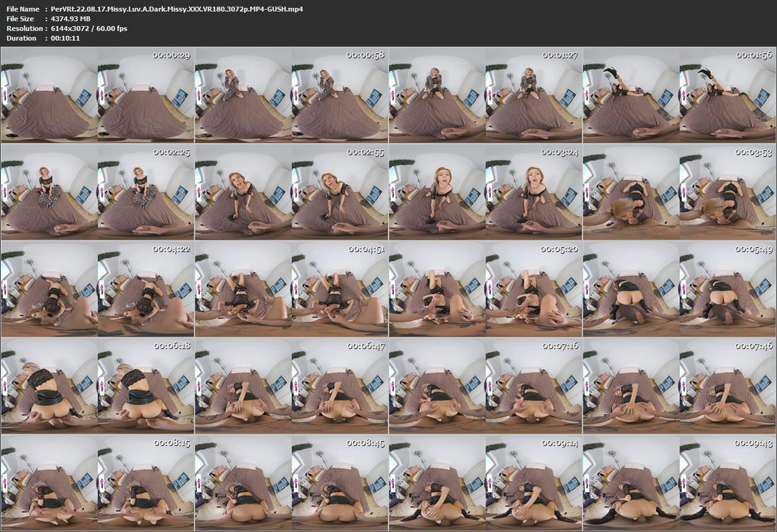Select the file name value ending in .mp4
777x532 pixels.
(177, 9)
